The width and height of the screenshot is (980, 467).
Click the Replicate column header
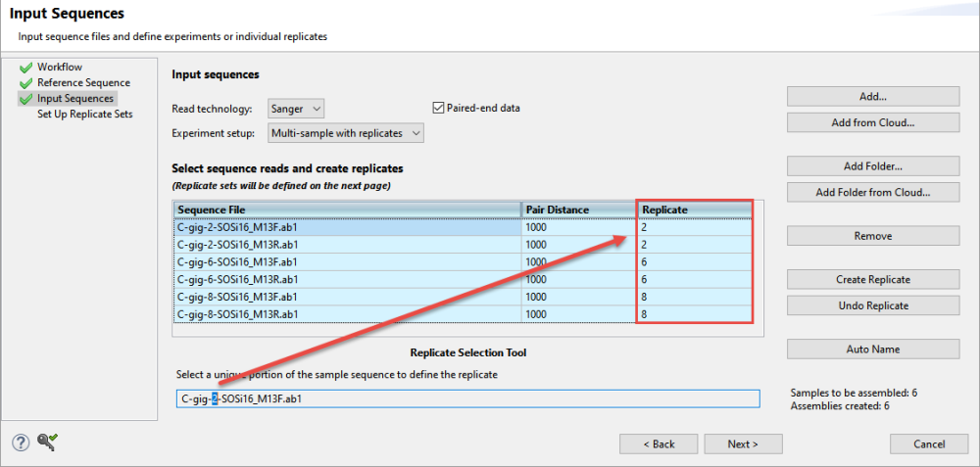[x=695, y=210]
